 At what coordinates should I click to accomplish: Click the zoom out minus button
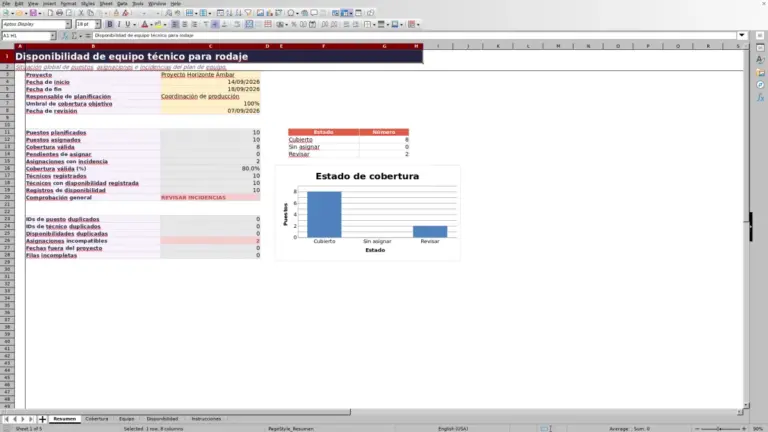697,429
